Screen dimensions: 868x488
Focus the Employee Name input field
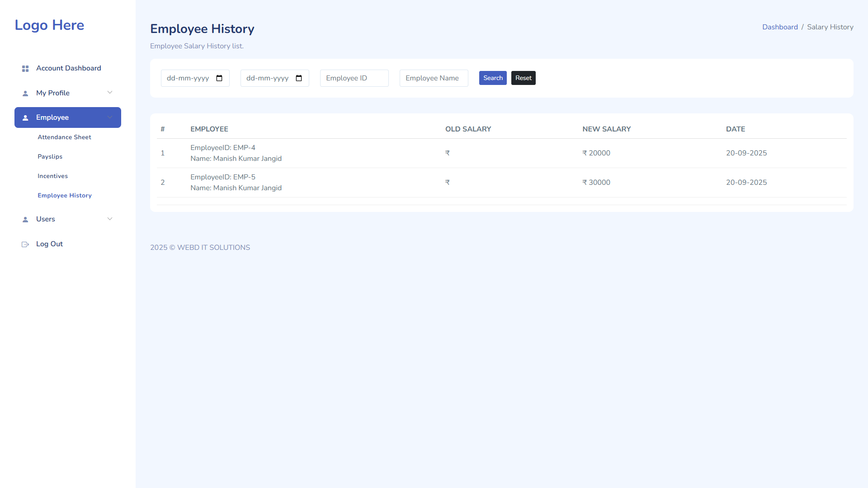point(434,78)
